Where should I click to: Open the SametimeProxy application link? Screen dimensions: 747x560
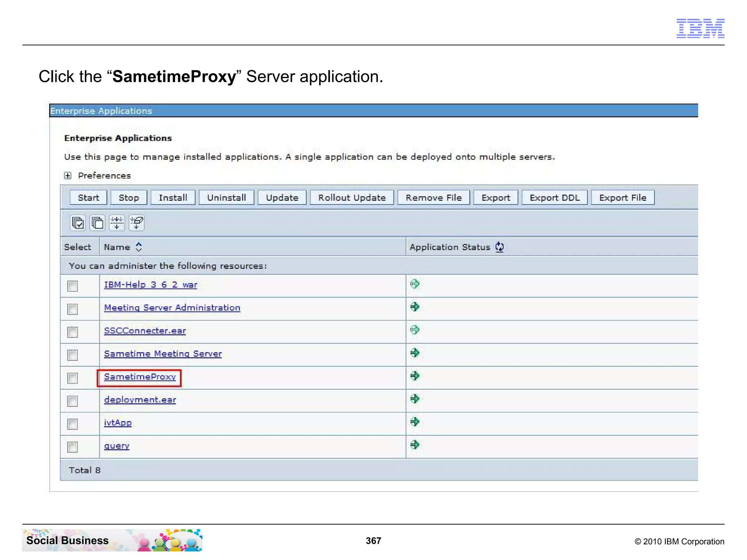point(140,377)
